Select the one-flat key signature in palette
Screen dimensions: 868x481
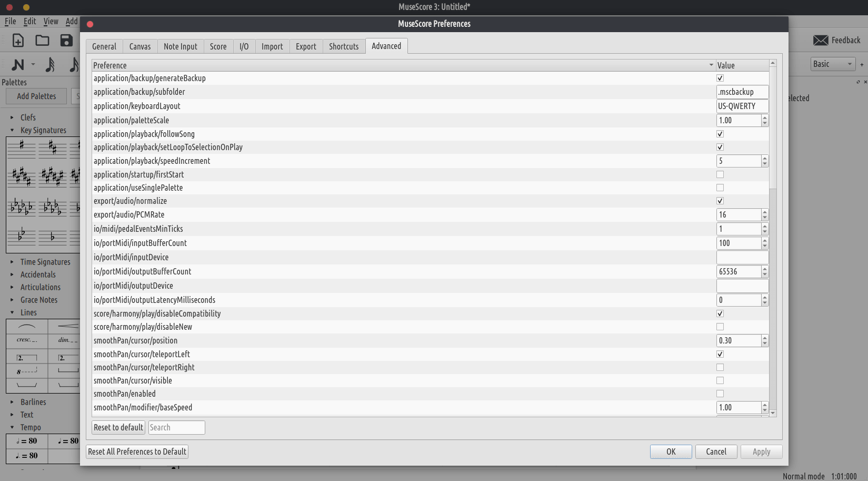pos(52,237)
